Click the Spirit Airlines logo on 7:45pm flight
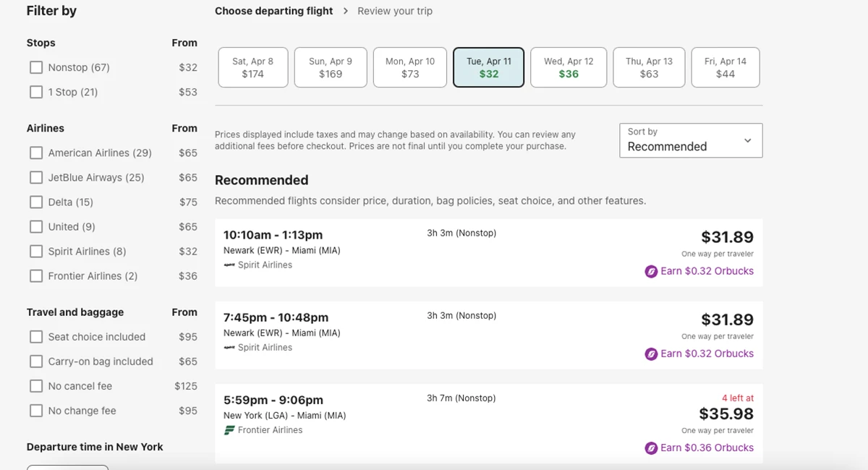 229,348
